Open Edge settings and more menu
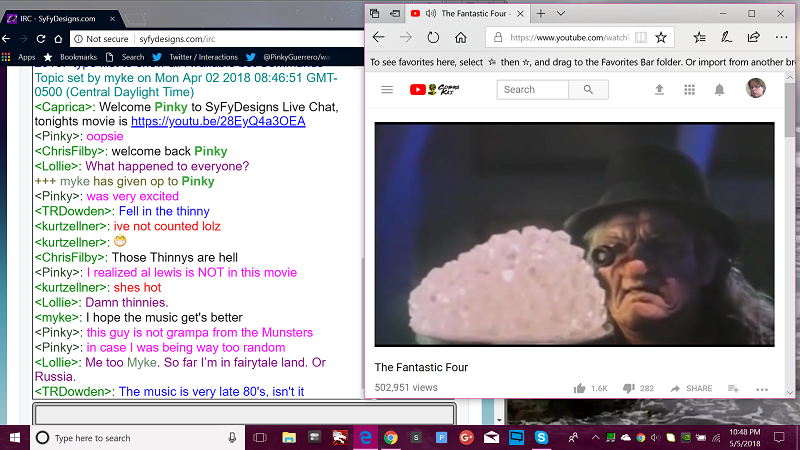The width and height of the screenshot is (800, 450). (x=781, y=37)
